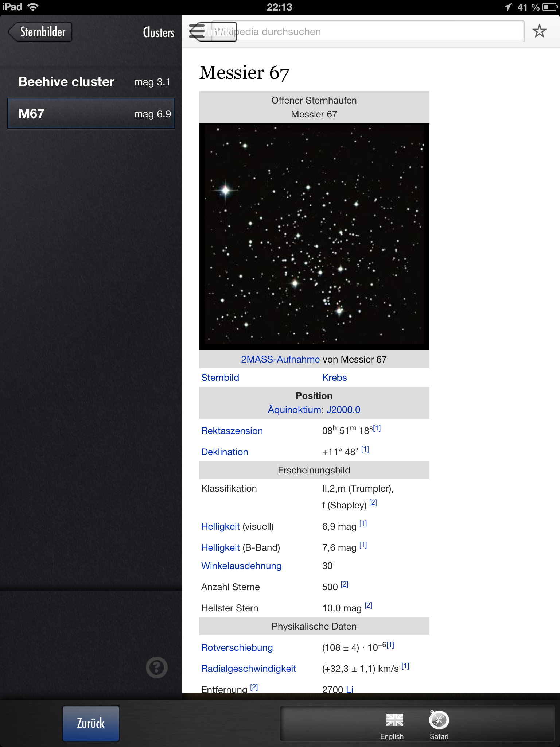Tap the Wikipedia search field
Viewport: 560px width, 747px height.
379,32
